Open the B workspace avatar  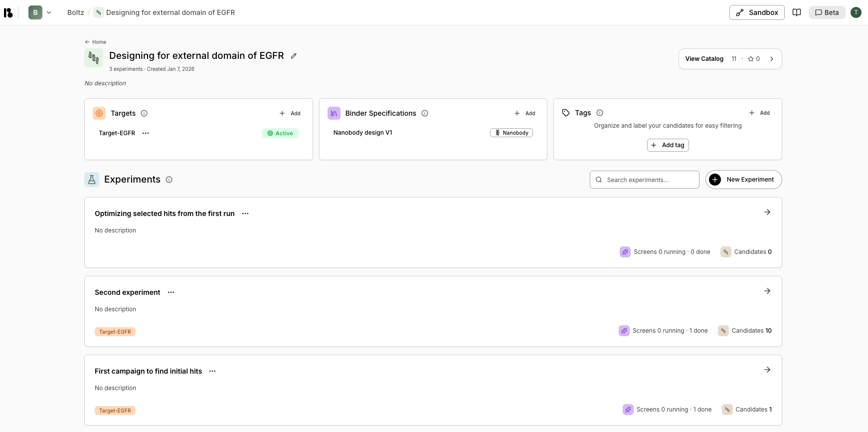coord(35,12)
